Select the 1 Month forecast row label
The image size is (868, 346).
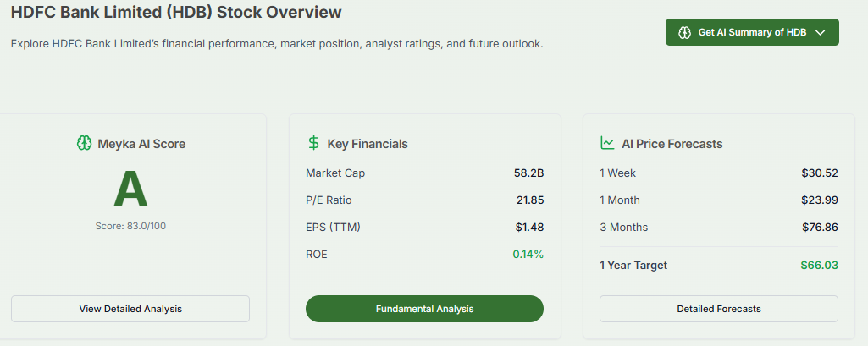pos(620,200)
